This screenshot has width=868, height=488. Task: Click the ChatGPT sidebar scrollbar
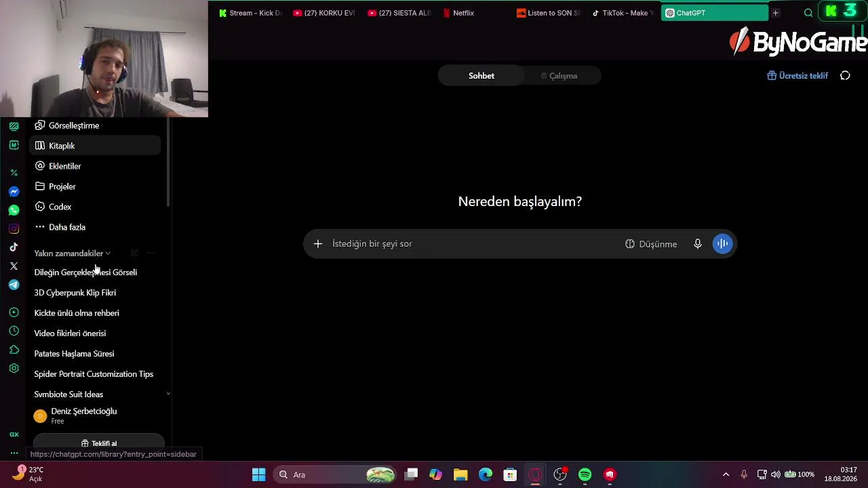tap(168, 163)
